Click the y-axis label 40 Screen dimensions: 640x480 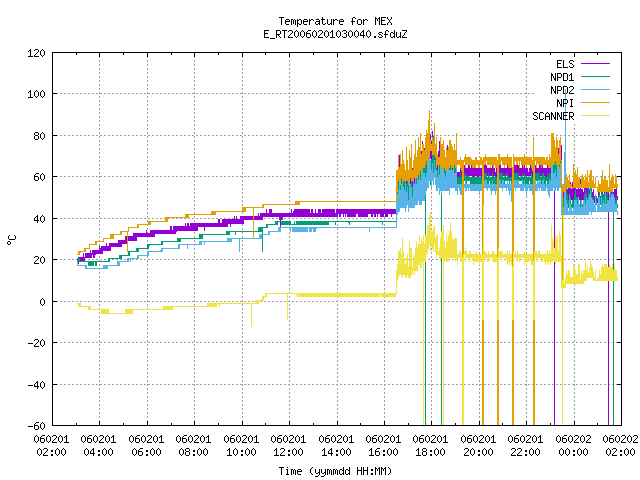click(x=39, y=219)
